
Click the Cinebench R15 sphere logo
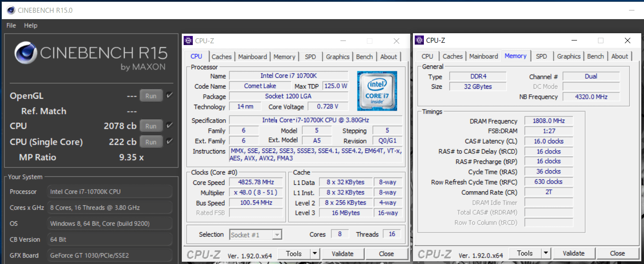[x=26, y=53]
